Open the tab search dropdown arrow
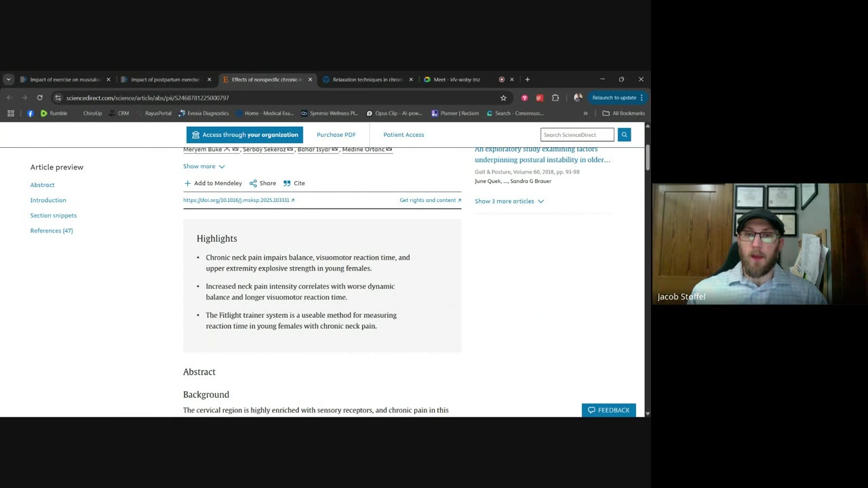The height and width of the screenshot is (488, 868). 8,79
